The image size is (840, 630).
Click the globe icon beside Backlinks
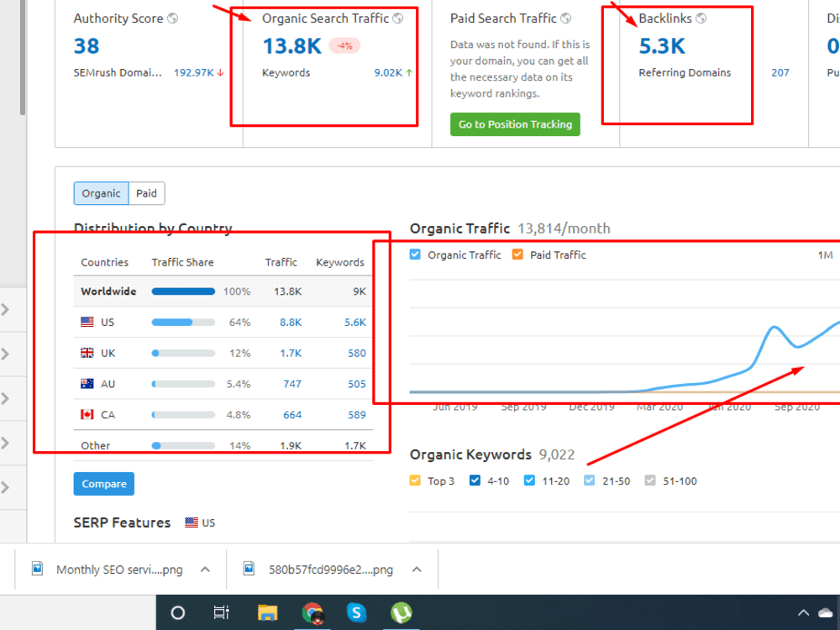(x=701, y=18)
